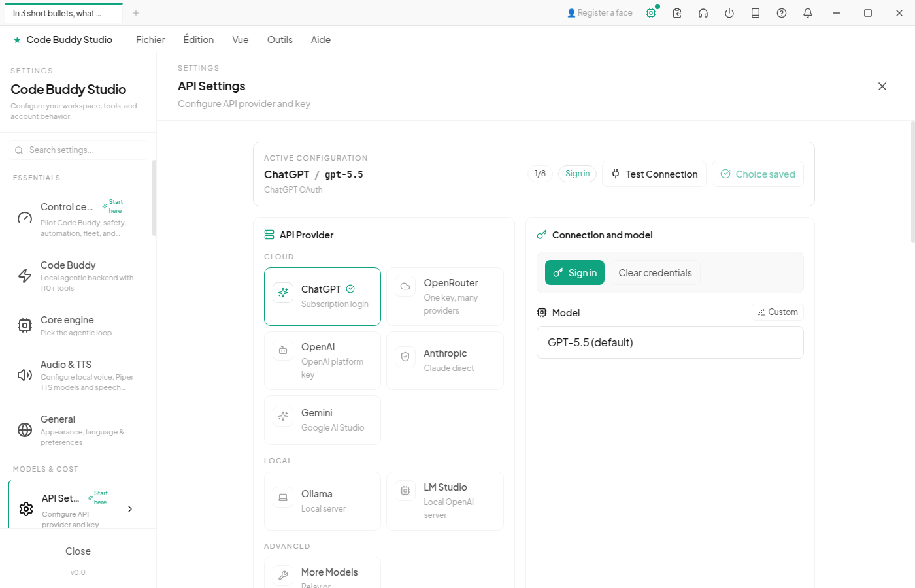Click the main panel vertical scrollbar
Screen dimensions: 915x588
(912, 182)
